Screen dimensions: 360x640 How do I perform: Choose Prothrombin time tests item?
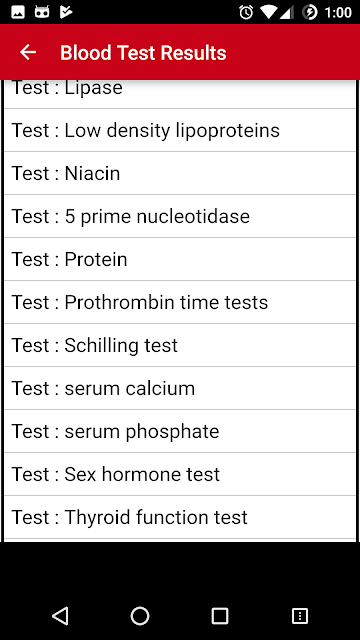[180, 302]
